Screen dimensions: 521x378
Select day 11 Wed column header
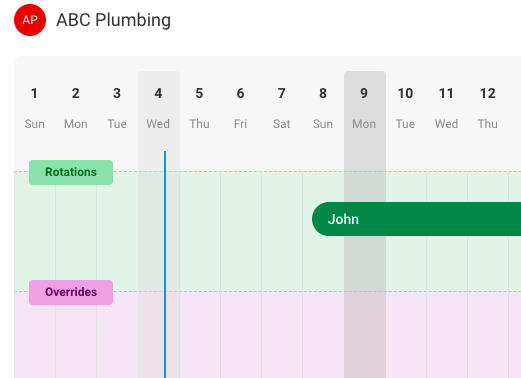pos(446,107)
